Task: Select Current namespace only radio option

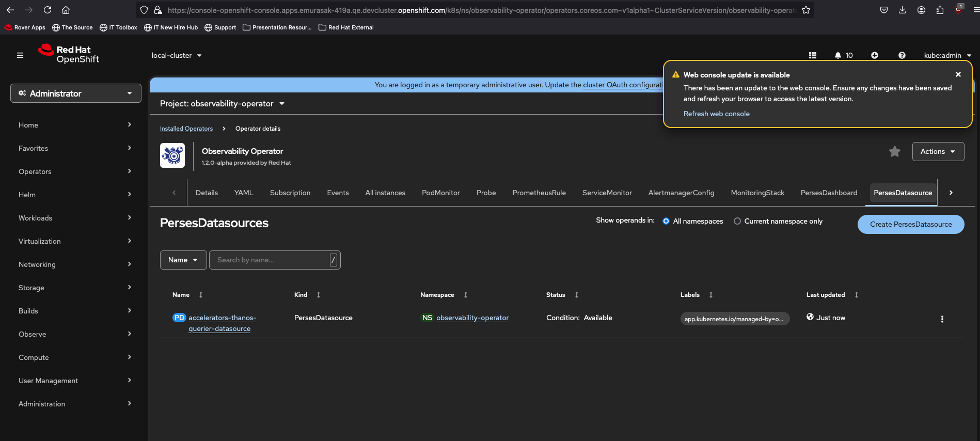Action: point(737,221)
